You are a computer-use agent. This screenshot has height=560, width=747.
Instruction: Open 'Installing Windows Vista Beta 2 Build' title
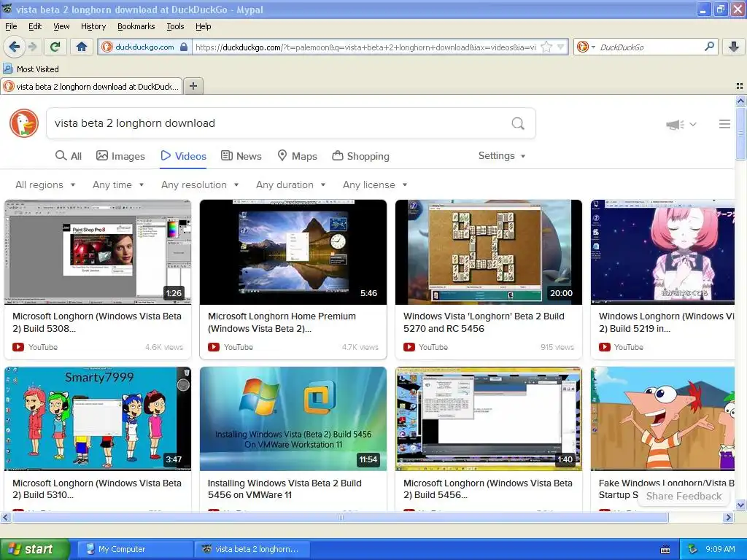pos(285,489)
